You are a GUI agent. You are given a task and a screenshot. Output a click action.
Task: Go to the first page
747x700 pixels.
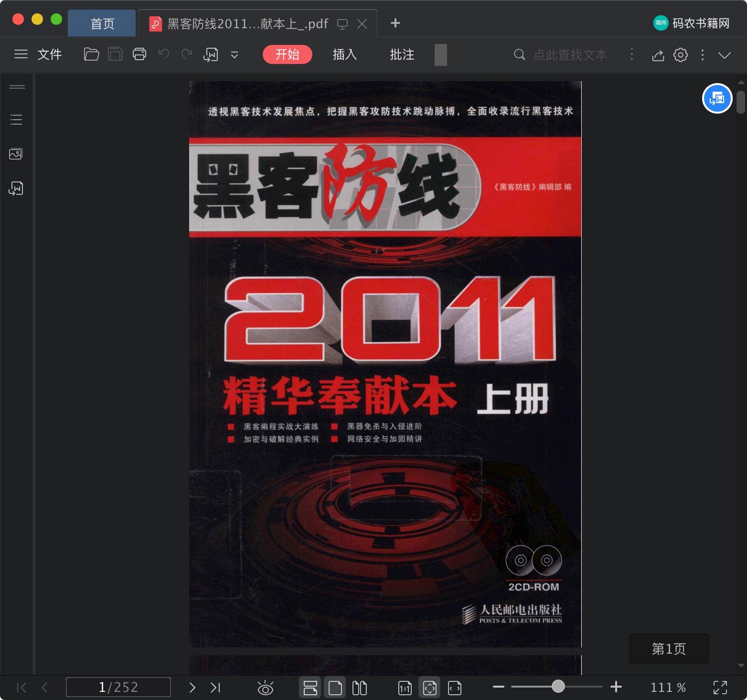click(x=21, y=687)
